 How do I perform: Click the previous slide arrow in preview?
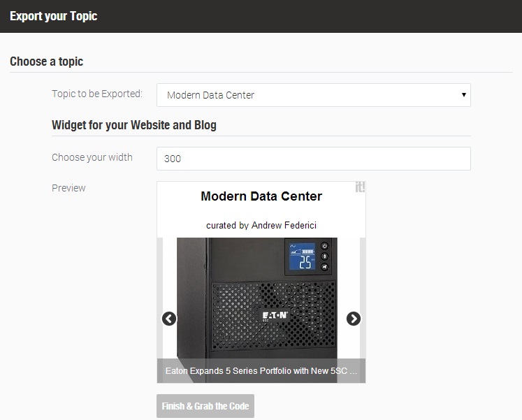coord(169,319)
